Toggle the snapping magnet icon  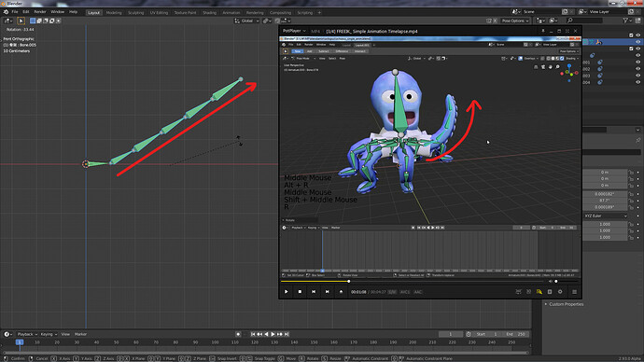pos(277,21)
